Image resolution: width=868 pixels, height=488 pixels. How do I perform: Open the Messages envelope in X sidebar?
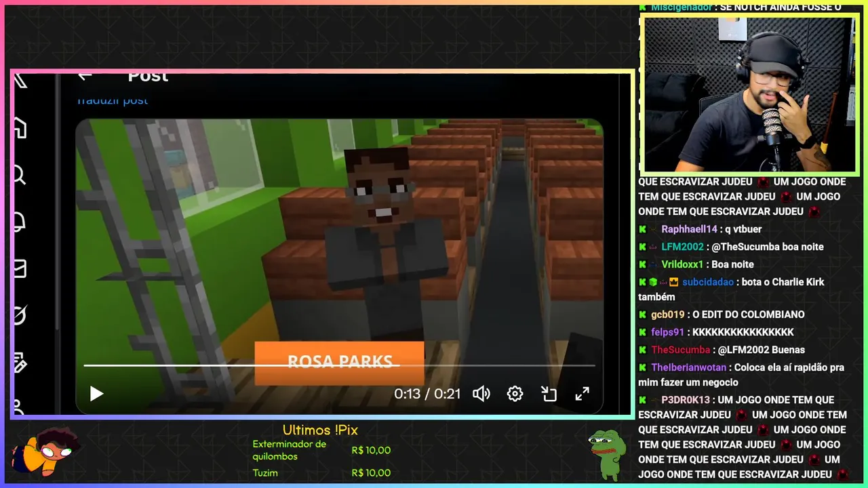click(x=20, y=269)
